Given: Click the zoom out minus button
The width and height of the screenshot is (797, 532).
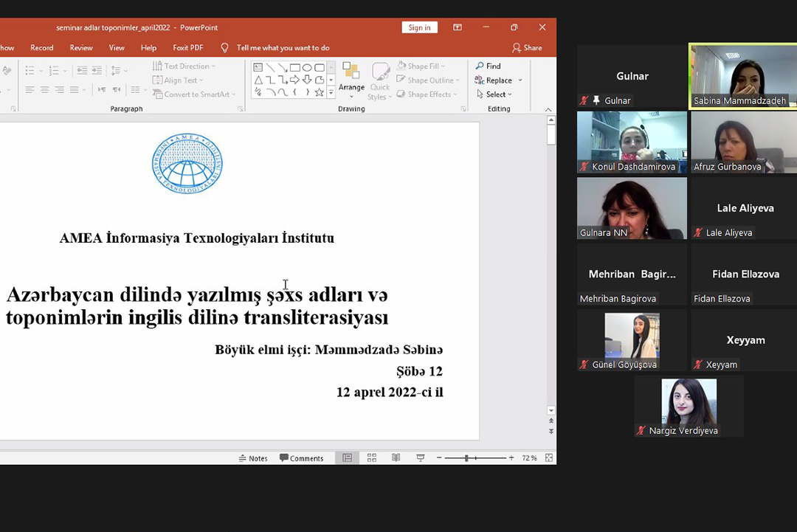Looking at the screenshot, I should [x=438, y=457].
